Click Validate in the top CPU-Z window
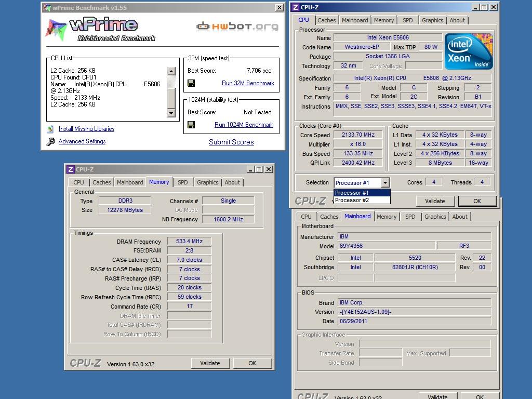532x399 pixels. pyautogui.click(x=435, y=201)
